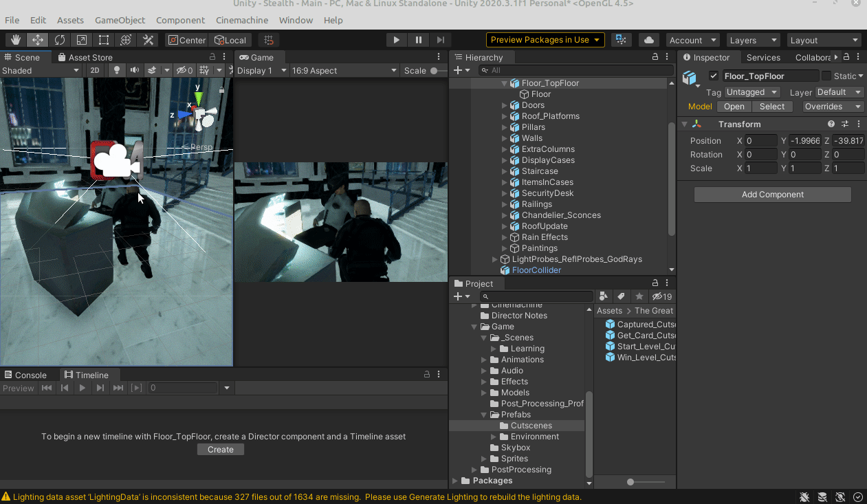Select the Rect transform tool

click(x=104, y=40)
